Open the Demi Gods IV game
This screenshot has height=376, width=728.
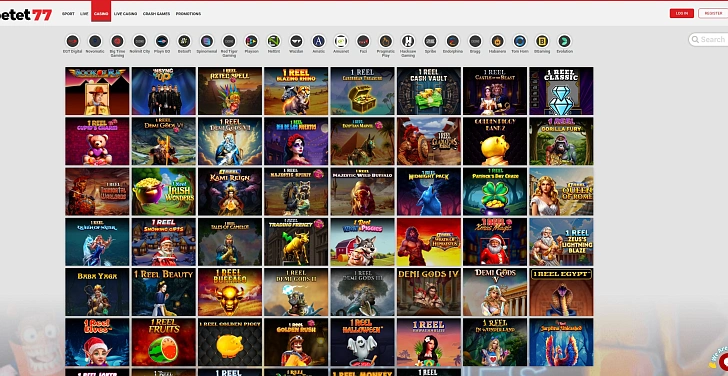(429, 292)
